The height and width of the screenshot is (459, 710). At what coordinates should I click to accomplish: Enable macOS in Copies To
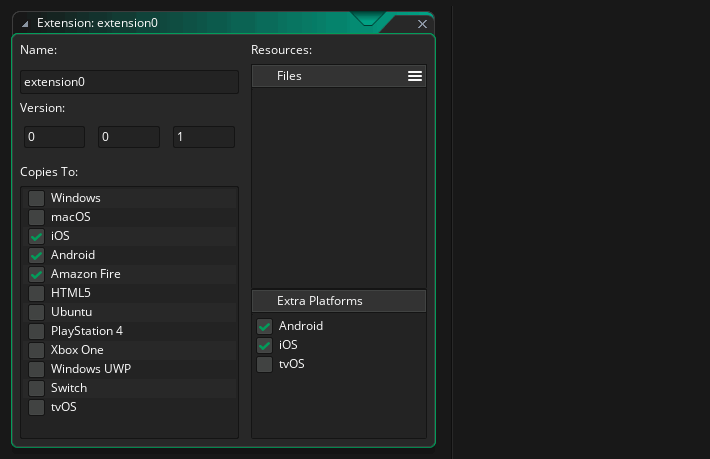pyautogui.click(x=36, y=217)
